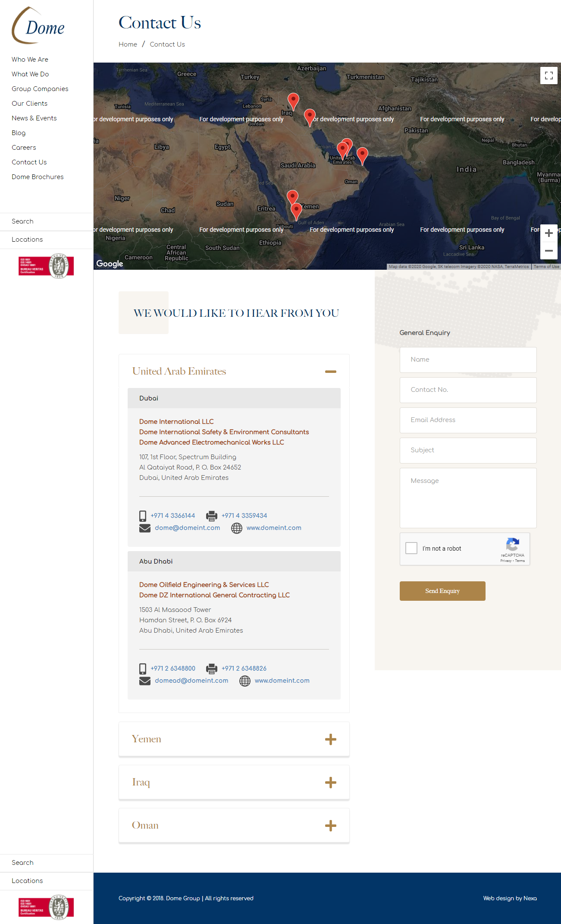561x924 pixels.
Task: Click the Abu Dhabi phone icon
Action: coord(143,669)
